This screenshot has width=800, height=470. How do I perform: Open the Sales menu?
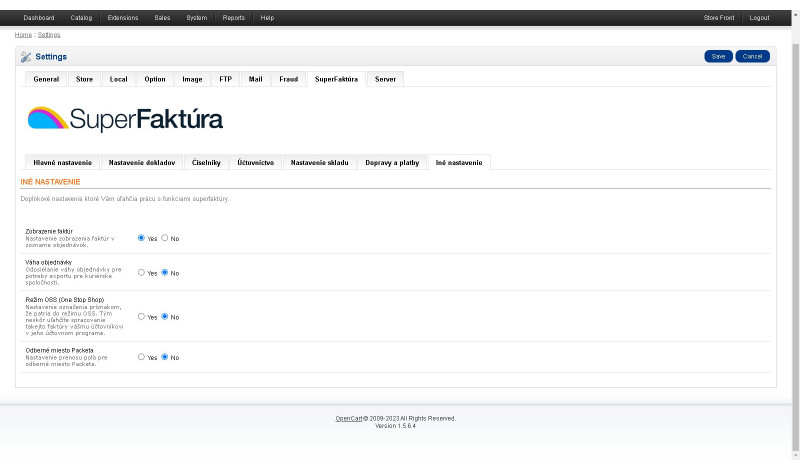click(x=162, y=18)
